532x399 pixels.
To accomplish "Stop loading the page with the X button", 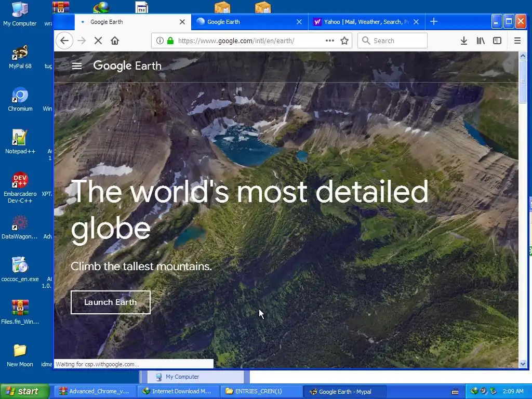I will click(98, 41).
